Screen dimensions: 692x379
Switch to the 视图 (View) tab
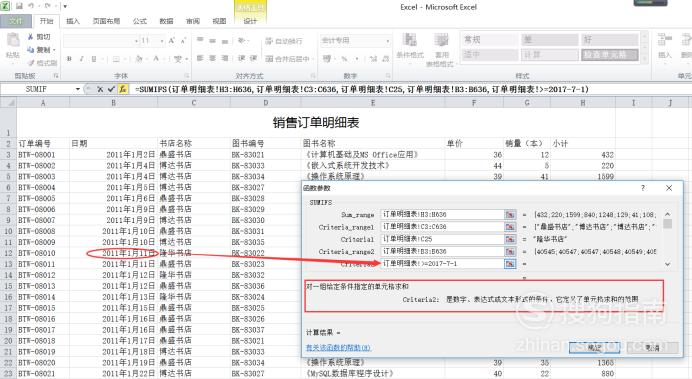(x=219, y=21)
